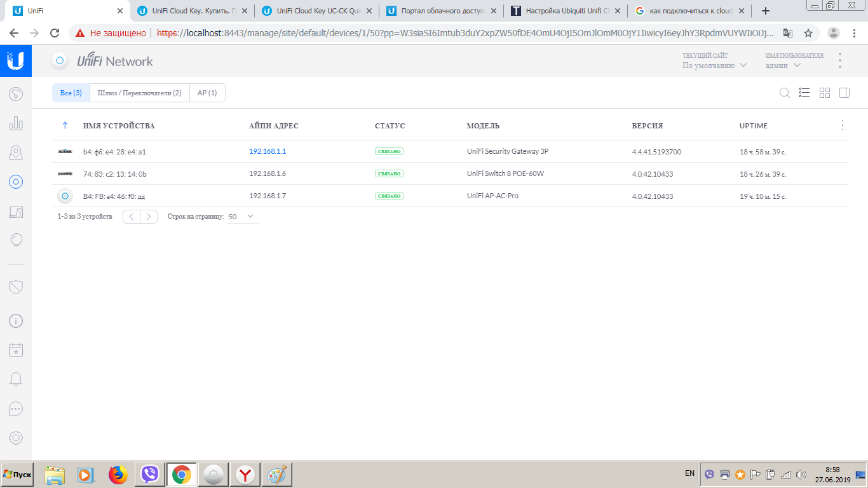Sort by СТАТУС column header

(390, 126)
